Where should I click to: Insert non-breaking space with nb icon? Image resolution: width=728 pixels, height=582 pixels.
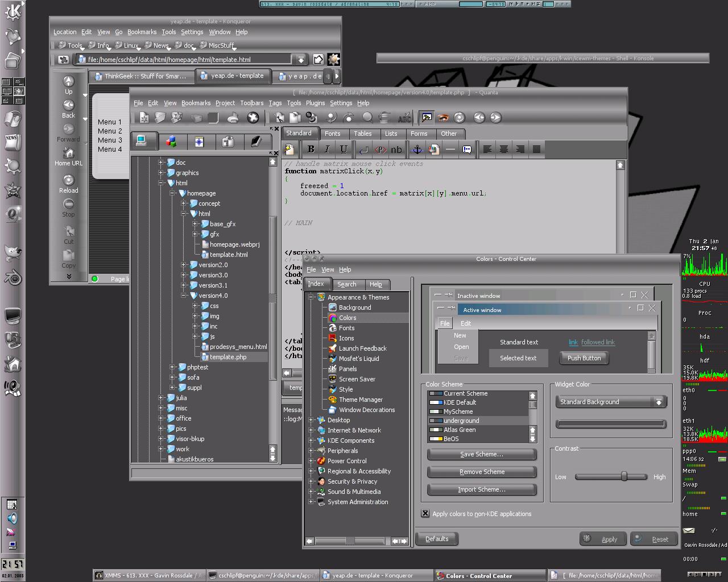tap(396, 149)
